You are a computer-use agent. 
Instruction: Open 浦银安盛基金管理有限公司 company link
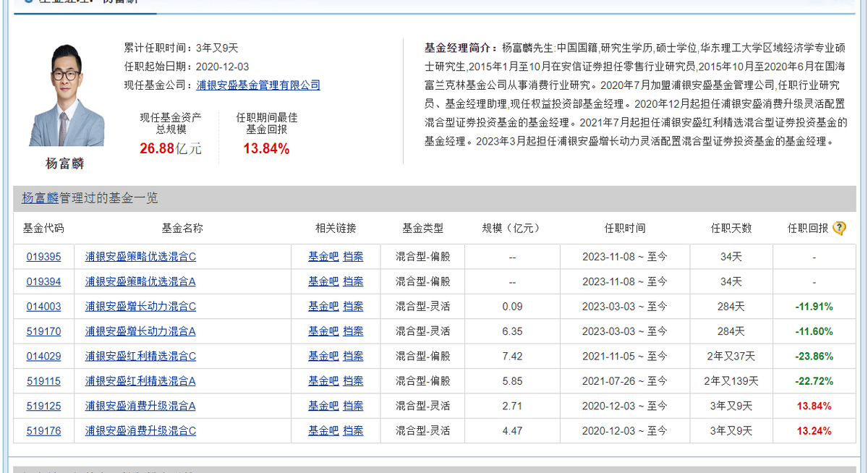click(258, 85)
